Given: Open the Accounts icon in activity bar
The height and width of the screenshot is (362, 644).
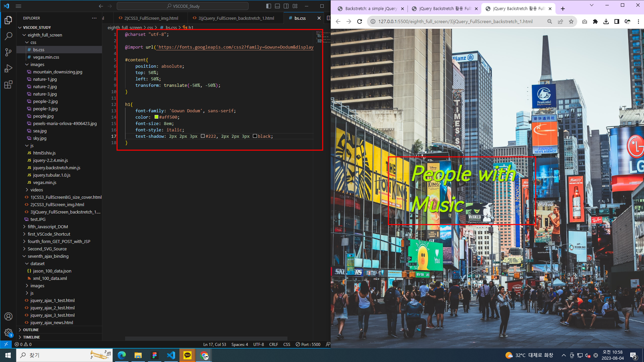Looking at the screenshot, I should click(8, 316).
